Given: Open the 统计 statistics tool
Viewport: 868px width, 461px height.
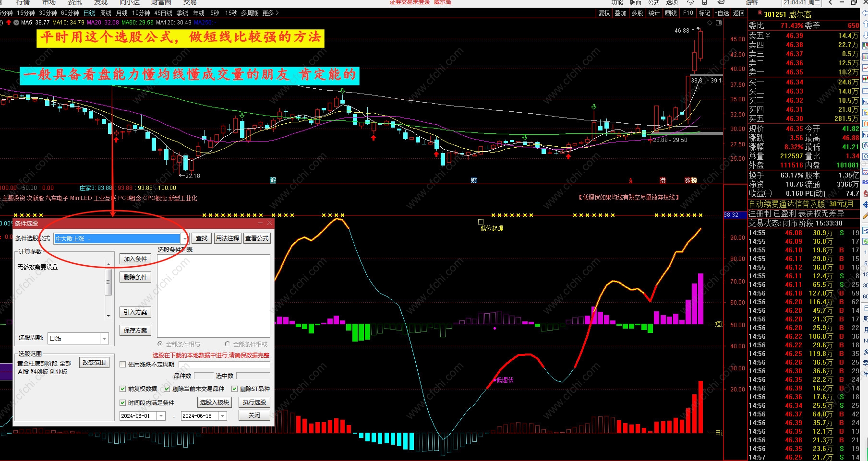Looking at the screenshot, I should [x=654, y=13].
